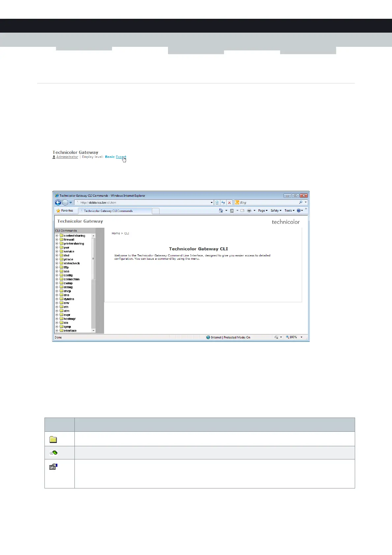Switch display level to Basic
Screen dimensions: 392x555
tap(110, 157)
